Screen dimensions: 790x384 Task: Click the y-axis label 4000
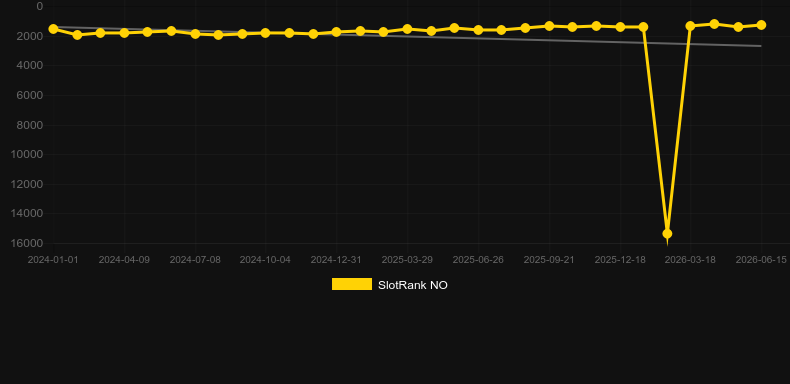(30, 66)
